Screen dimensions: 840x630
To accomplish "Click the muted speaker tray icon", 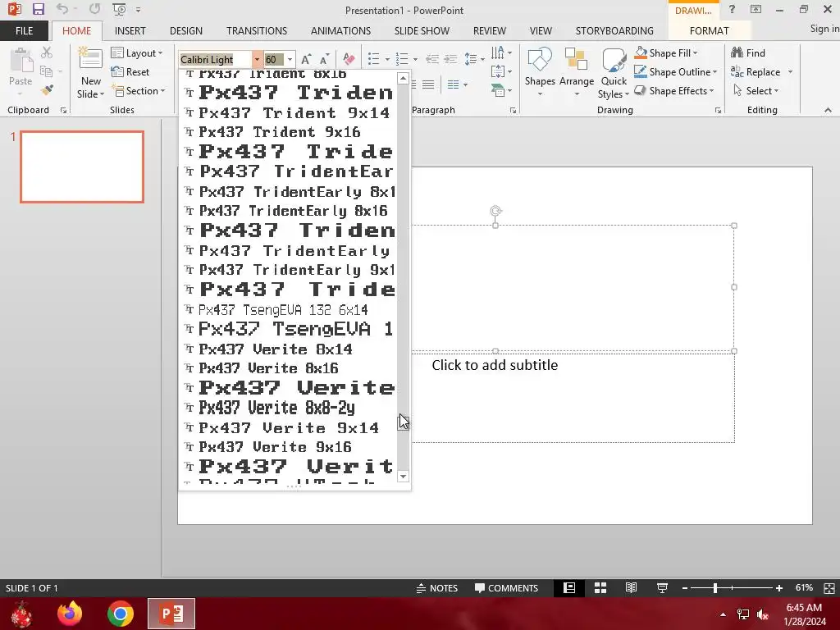I will (763, 614).
